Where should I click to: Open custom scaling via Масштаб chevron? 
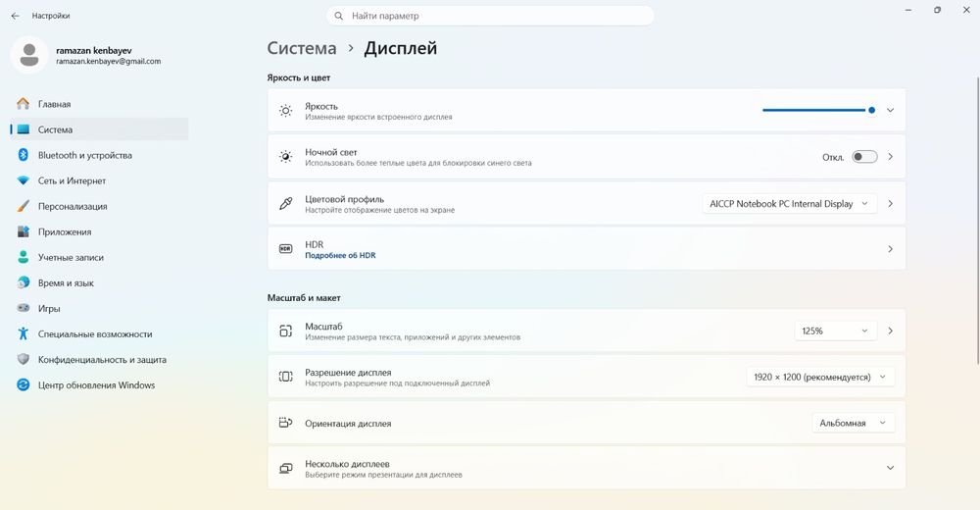[890, 331]
